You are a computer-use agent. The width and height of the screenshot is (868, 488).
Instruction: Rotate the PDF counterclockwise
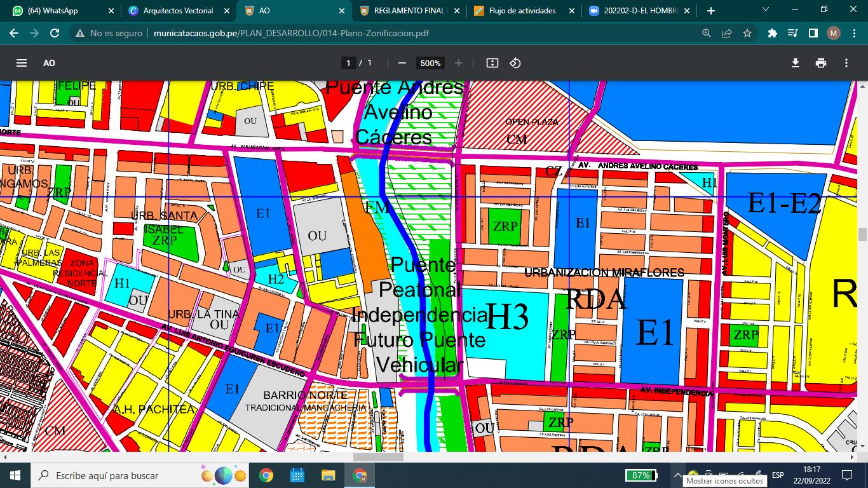pos(515,63)
